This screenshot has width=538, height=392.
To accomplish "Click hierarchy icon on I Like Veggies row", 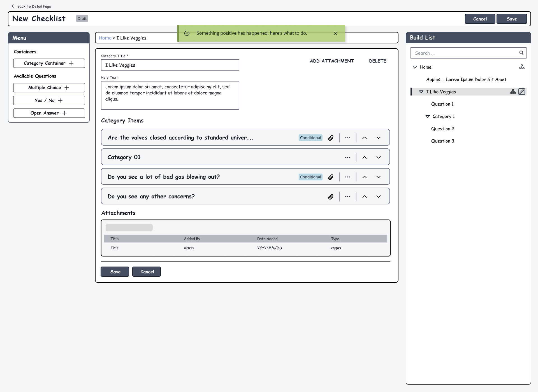I will 513,92.
